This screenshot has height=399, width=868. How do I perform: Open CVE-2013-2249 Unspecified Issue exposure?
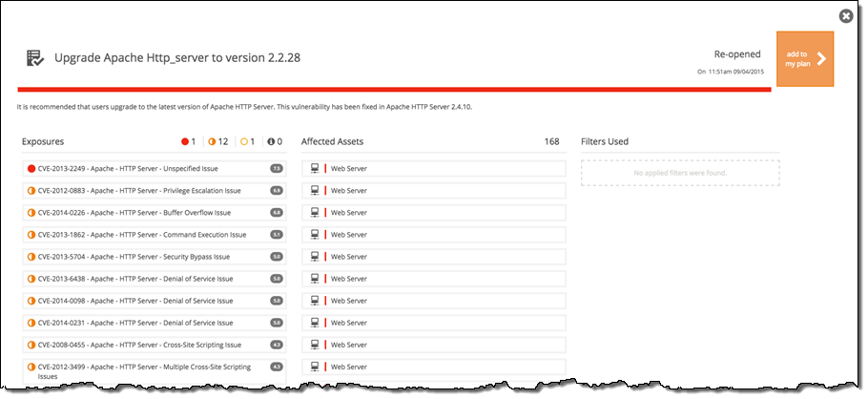(x=154, y=168)
